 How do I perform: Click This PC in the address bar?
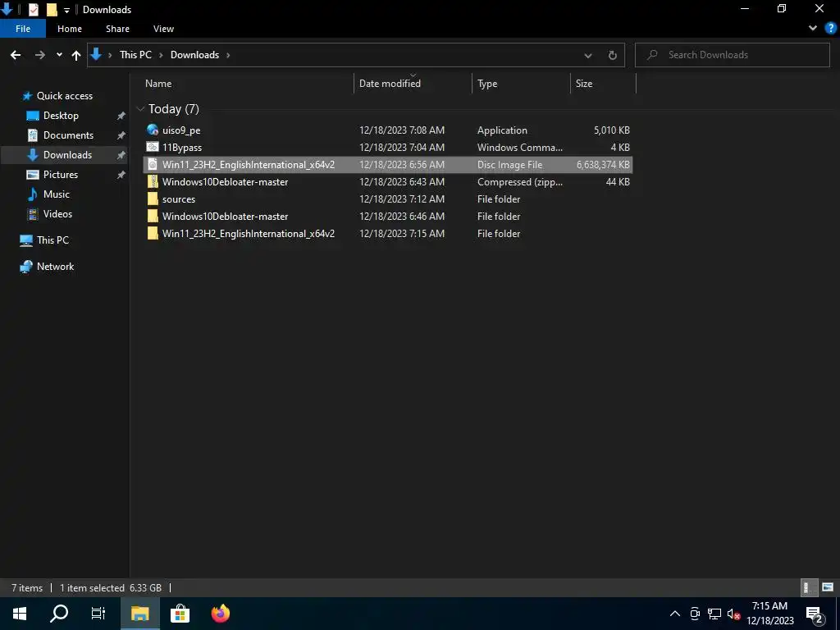click(135, 55)
